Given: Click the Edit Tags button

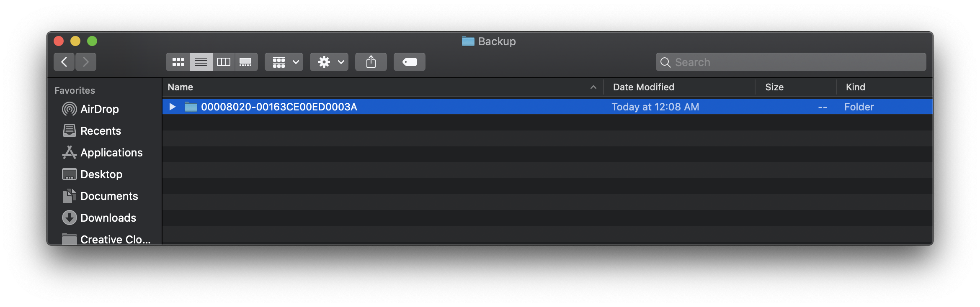Looking at the screenshot, I should click(409, 62).
